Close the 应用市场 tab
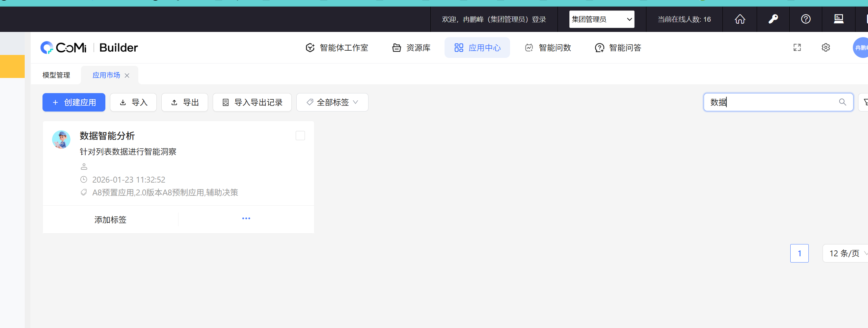The image size is (868, 328). pos(127,75)
